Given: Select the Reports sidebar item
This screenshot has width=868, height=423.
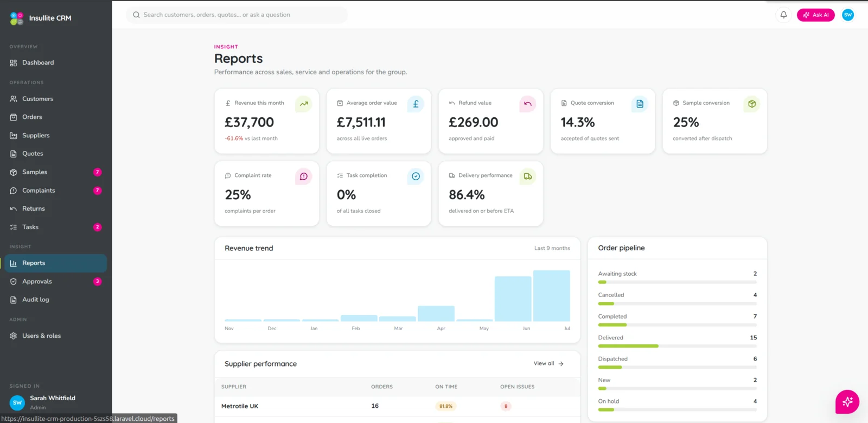Looking at the screenshot, I should point(56,263).
